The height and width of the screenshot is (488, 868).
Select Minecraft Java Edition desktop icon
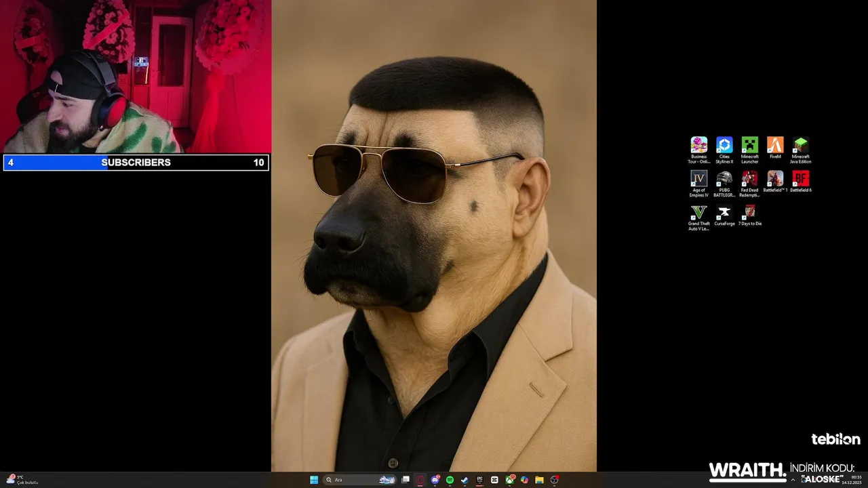[800, 150]
